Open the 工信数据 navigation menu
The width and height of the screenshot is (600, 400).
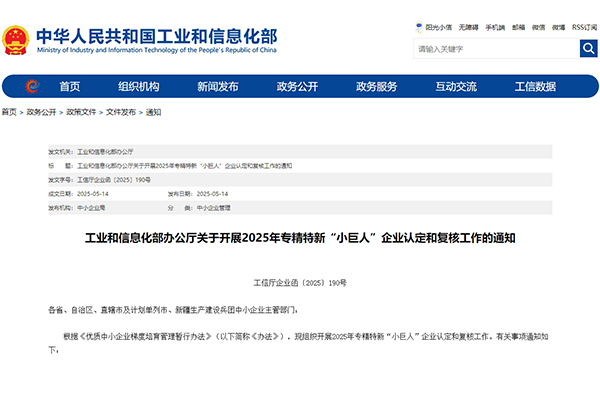[535, 87]
